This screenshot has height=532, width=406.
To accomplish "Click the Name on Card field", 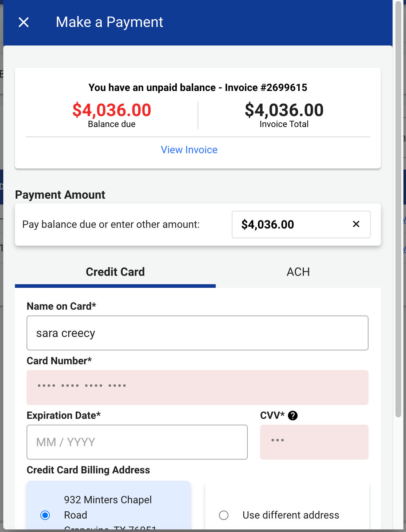I will [x=198, y=333].
